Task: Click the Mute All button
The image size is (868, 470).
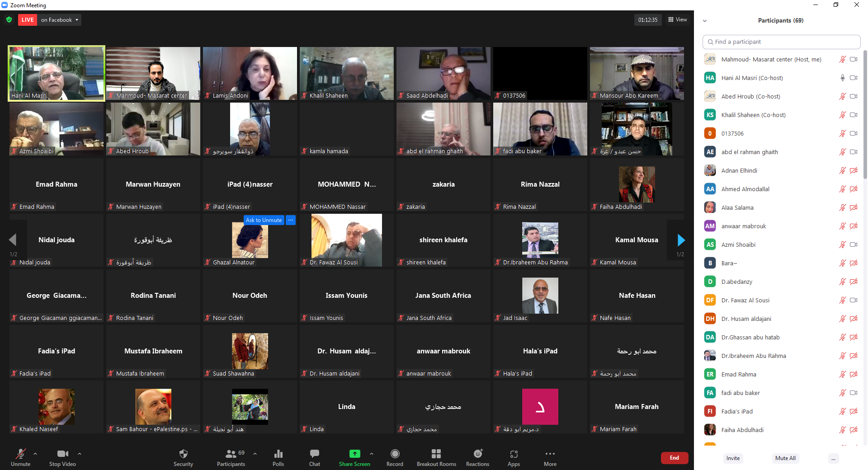Action: coord(785,458)
